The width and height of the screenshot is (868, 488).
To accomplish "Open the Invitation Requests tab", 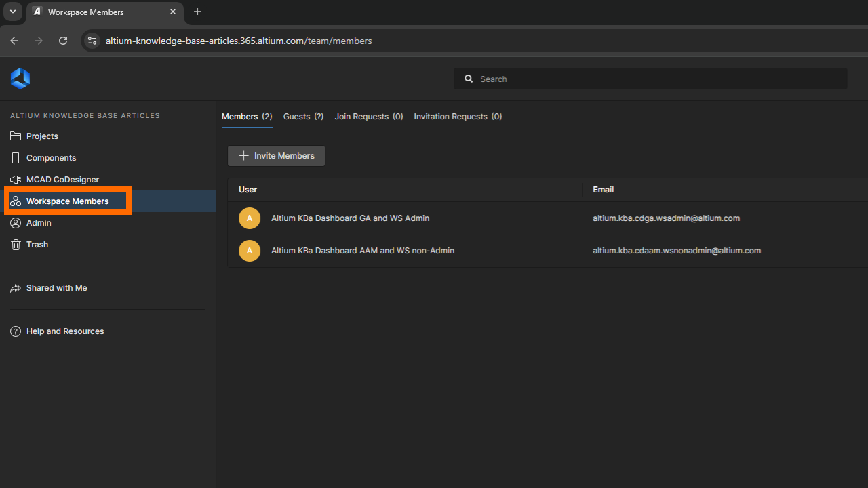I will tap(458, 117).
